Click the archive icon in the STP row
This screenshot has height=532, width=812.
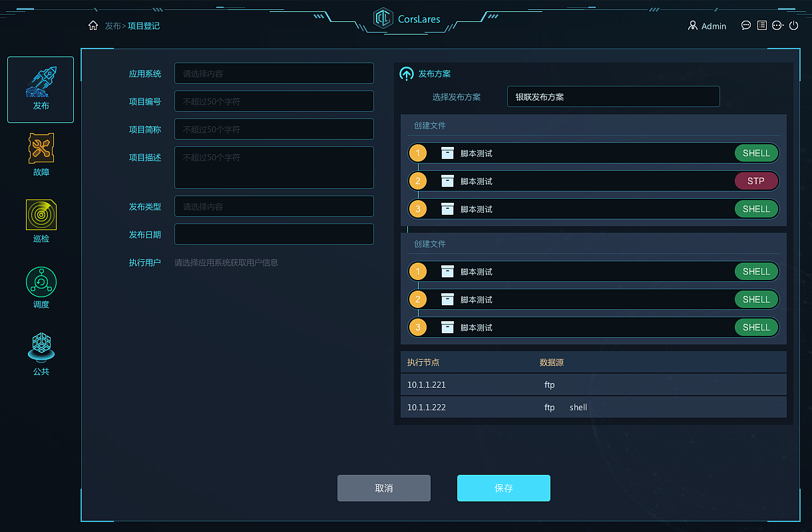pos(447,181)
